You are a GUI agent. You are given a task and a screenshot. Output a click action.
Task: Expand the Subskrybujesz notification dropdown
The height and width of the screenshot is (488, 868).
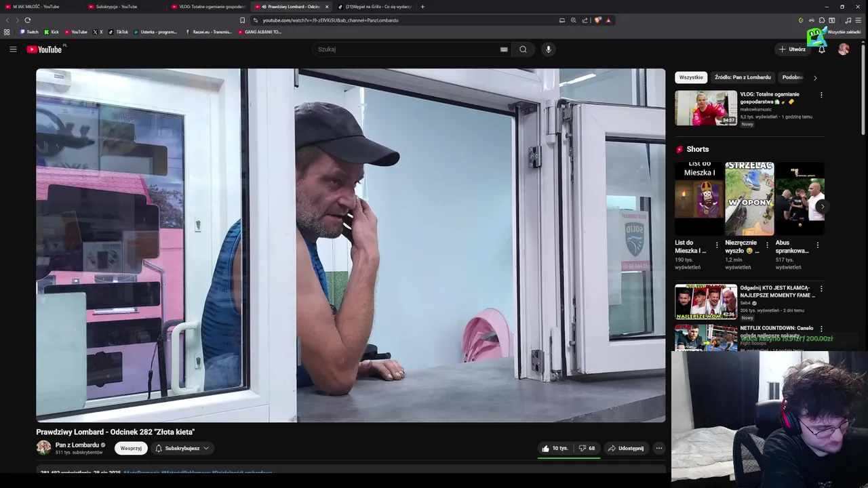point(182,448)
